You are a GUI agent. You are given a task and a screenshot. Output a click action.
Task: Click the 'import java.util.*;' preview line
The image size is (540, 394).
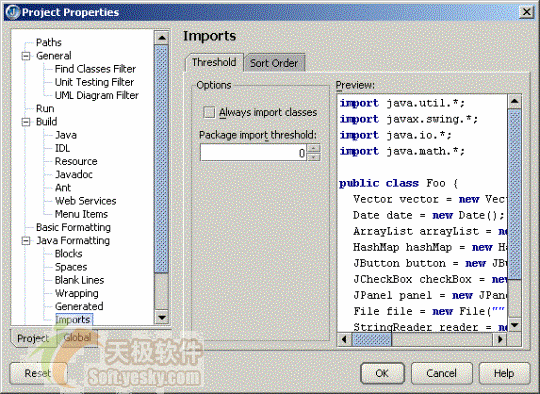402,103
